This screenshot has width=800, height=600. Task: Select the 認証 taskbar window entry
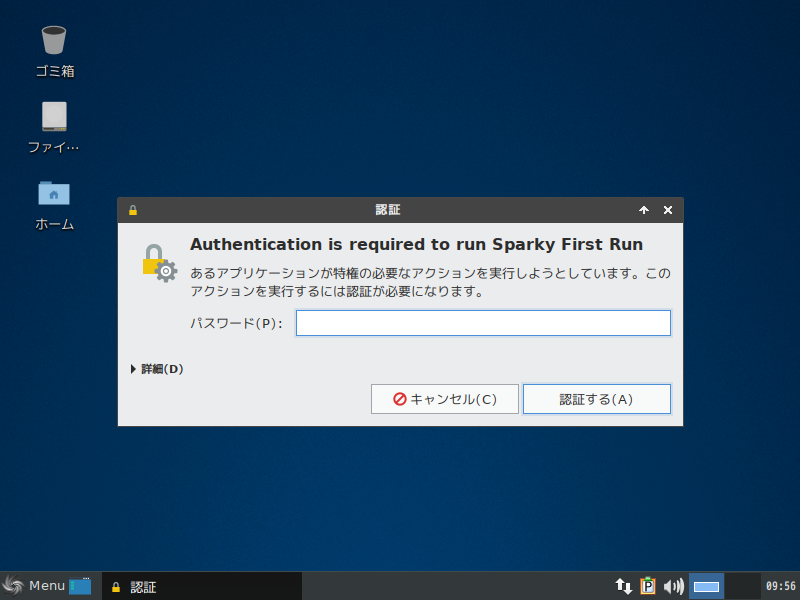pyautogui.click(x=202, y=587)
